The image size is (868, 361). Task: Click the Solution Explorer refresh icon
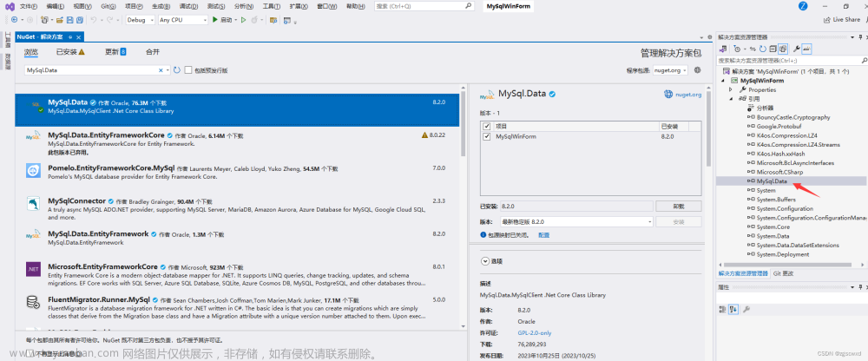tap(763, 49)
